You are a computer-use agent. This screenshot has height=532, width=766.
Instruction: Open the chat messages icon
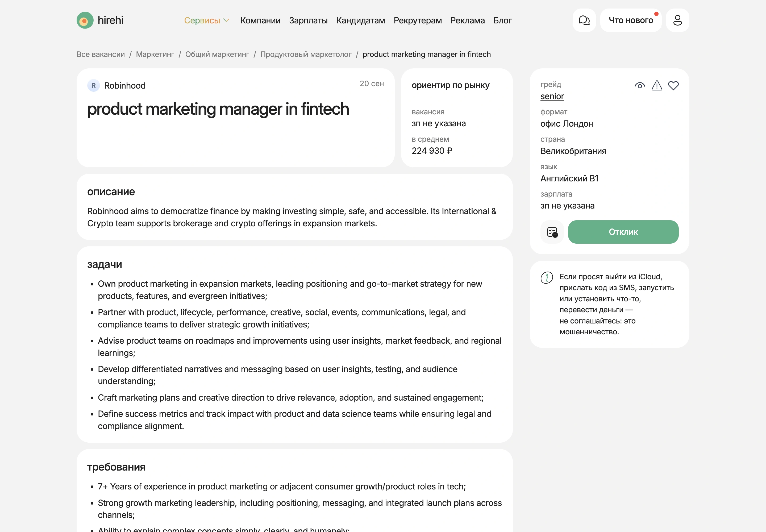[x=584, y=20]
